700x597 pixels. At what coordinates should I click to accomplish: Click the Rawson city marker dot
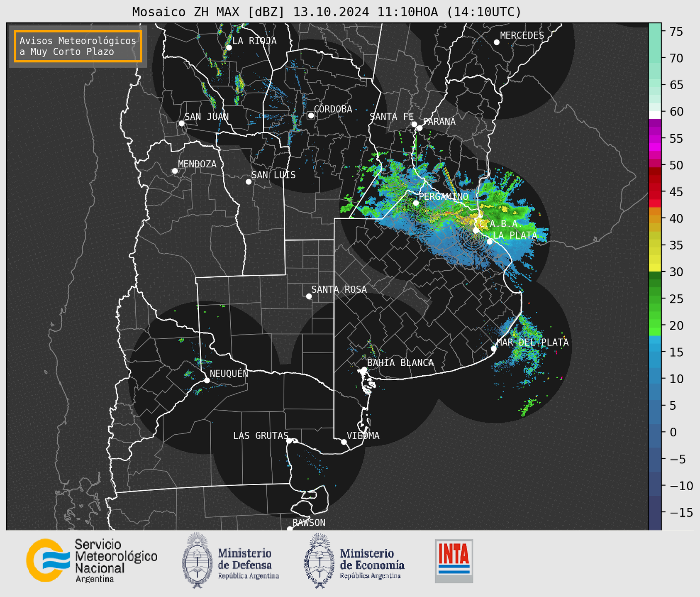(x=290, y=529)
